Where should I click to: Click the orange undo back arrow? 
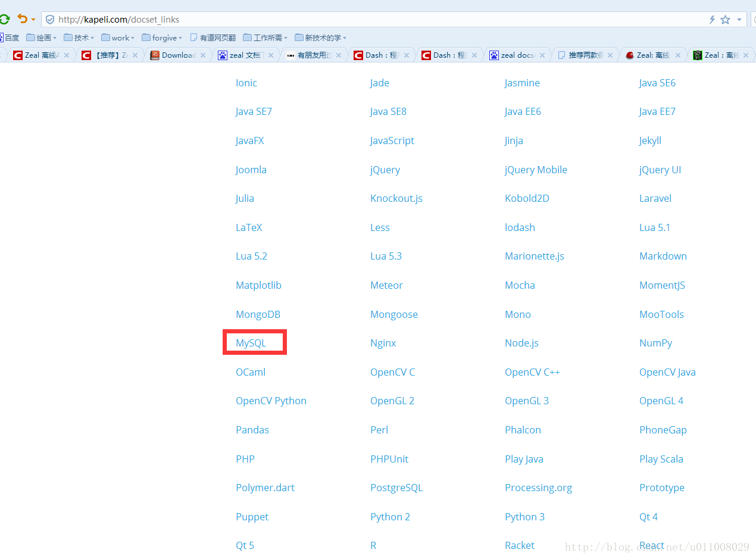[x=22, y=19]
